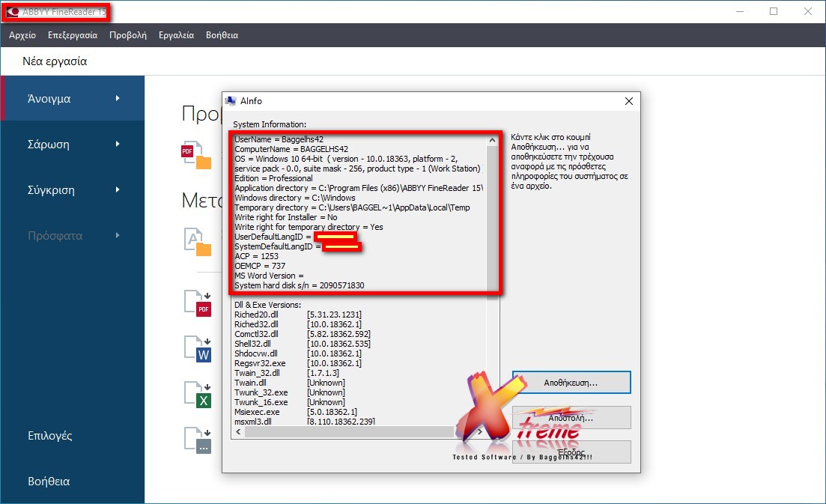Click the Windows directory line
This screenshot has width=826, height=504.
click(x=295, y=198)
